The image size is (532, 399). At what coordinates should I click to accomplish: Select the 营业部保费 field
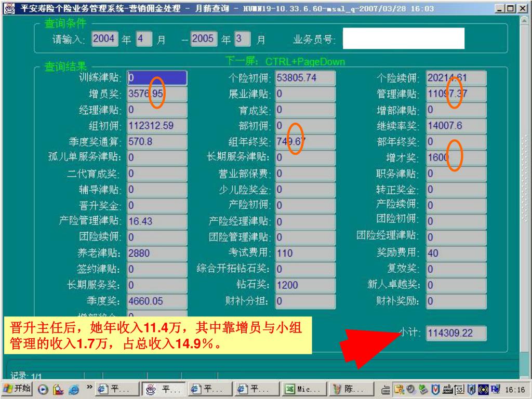[x=305, y=174]
